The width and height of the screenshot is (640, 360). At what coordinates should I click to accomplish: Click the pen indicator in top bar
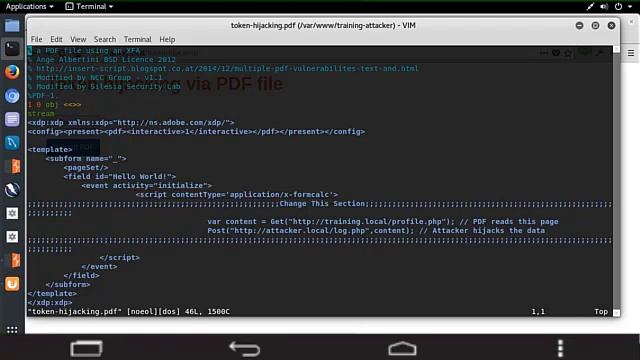[x=590, y=7]
